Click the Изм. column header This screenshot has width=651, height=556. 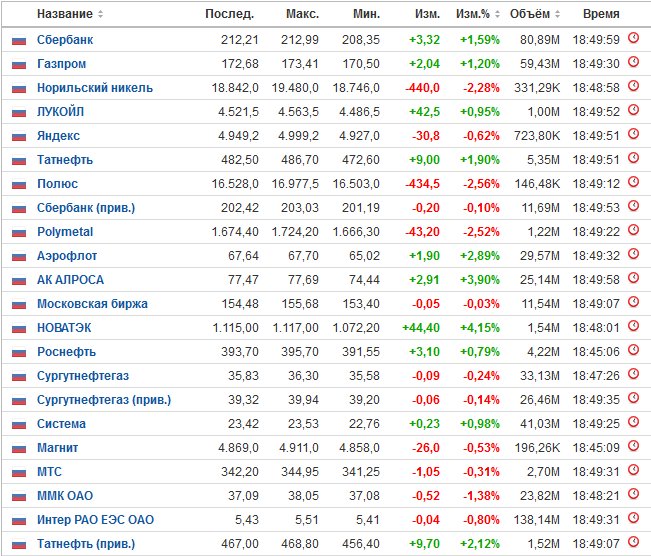point(427,14)
